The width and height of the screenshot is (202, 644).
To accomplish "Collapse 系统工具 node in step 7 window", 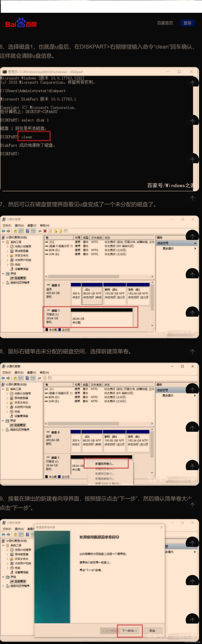I will click(x=3, y=242).
